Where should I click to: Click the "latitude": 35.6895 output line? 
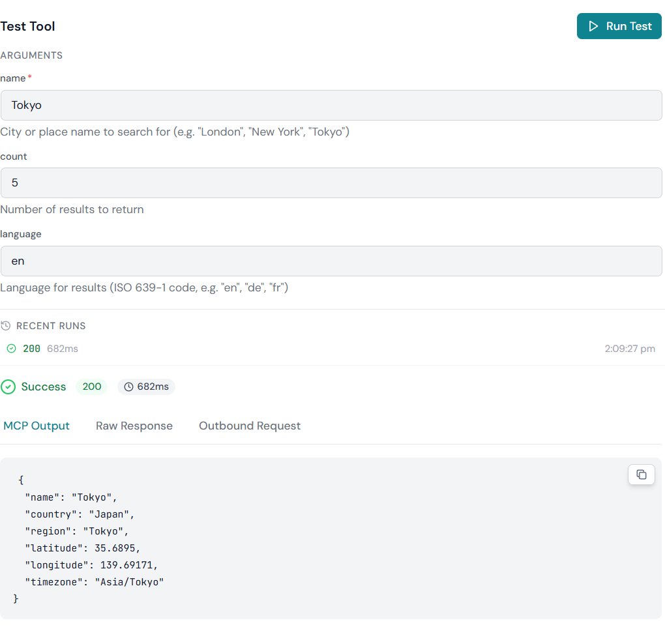click(83, 548)
